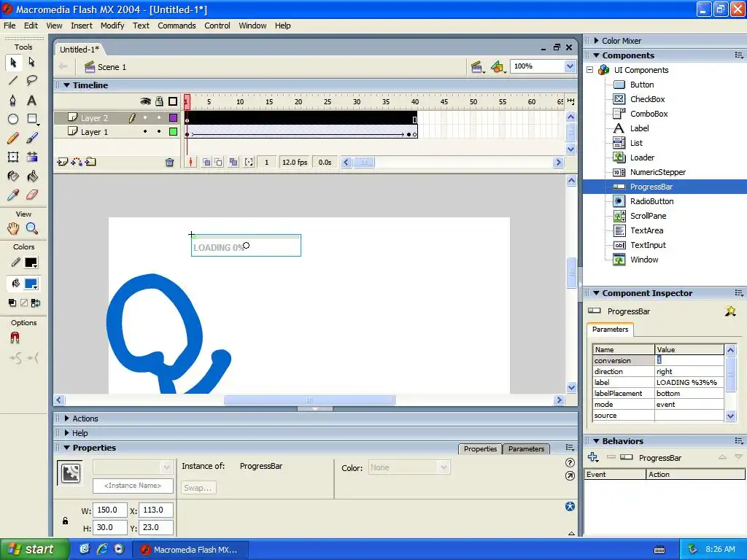Select the Hand tool
Viewport: 747px width, 560px height.
click(x=13, y=228)
